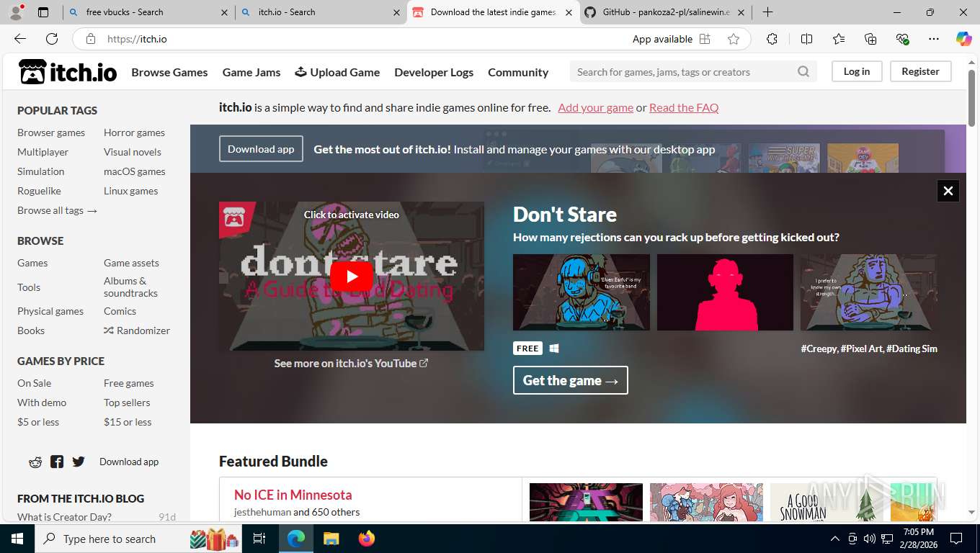980x553 pixels.
Task: Open Free games link
Action: (x=129, y=383)
